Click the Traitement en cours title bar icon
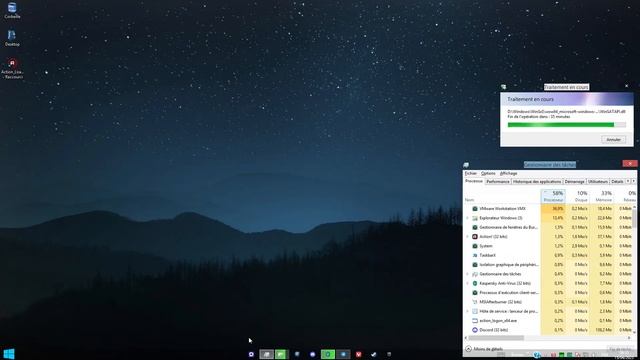 [504, 87]
